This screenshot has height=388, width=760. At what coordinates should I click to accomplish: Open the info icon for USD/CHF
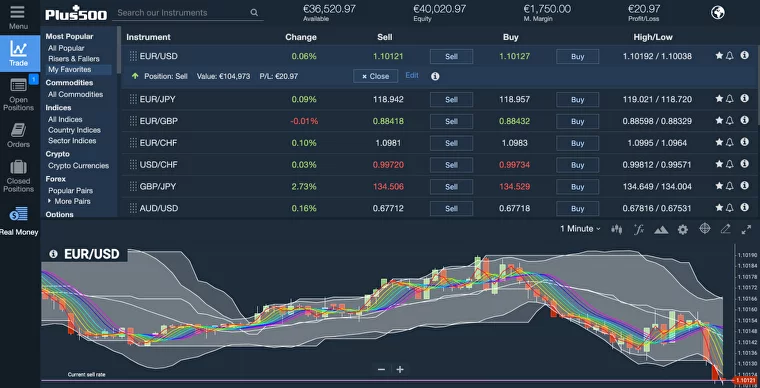pyautogui.click(x=745, y=164)
